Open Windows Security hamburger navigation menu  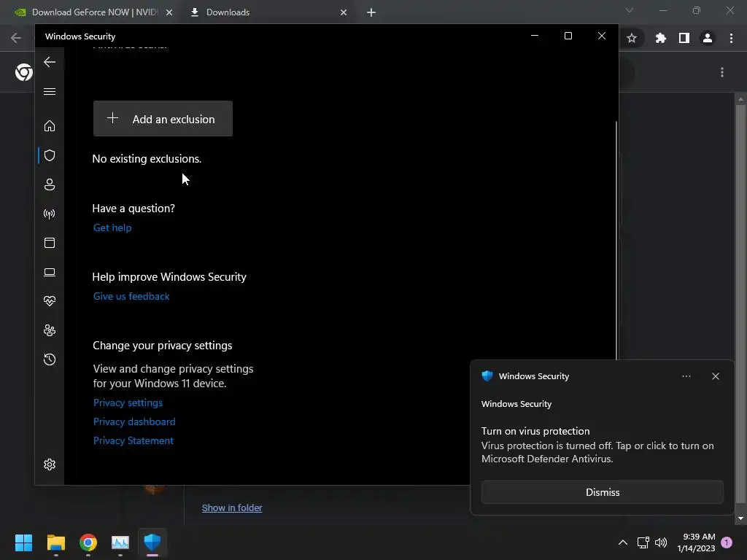(50, 91)
